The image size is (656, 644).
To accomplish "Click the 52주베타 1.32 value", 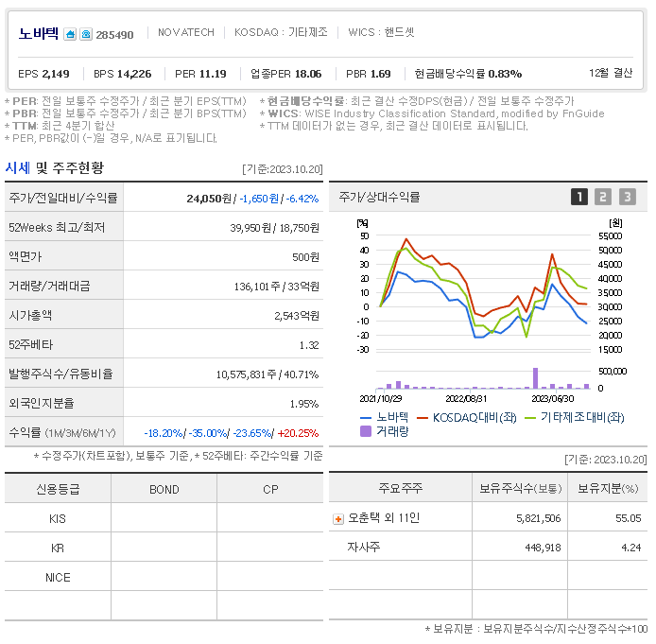I will 309,345.
